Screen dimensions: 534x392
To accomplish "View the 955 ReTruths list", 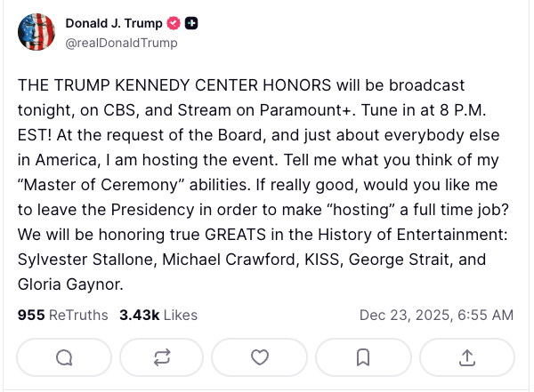I will (62, 315).
